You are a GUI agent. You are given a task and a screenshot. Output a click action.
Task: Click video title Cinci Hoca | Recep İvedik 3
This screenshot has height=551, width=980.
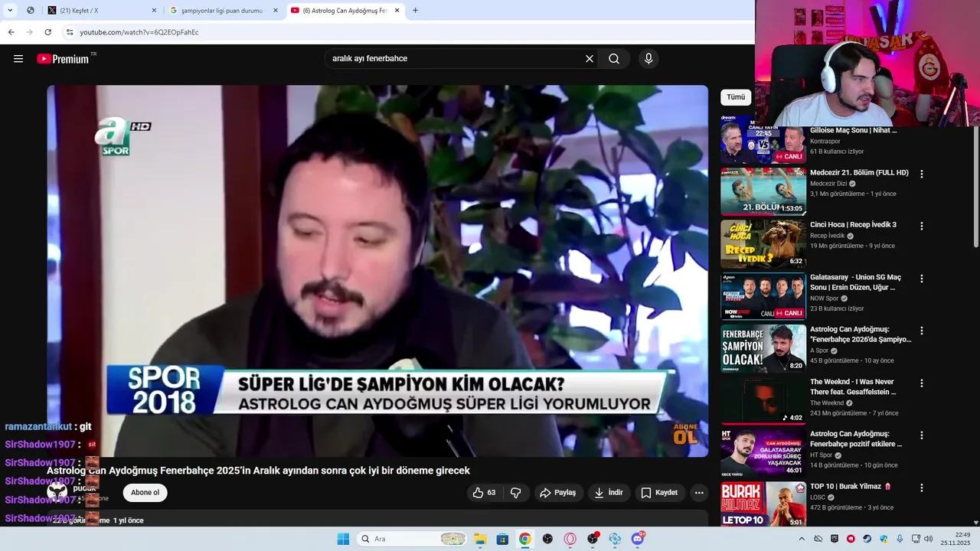click(x=853, y=225)
